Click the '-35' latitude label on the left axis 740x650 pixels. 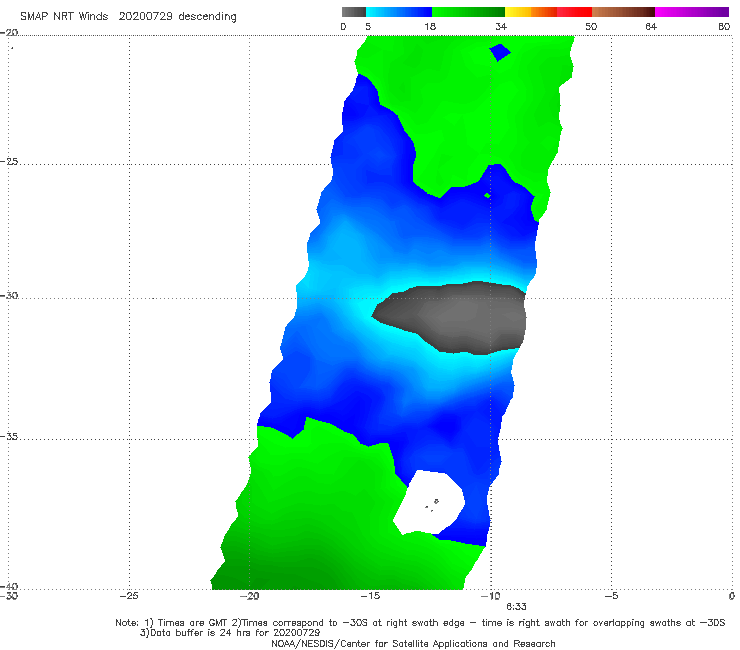click(x=9, y=437)
